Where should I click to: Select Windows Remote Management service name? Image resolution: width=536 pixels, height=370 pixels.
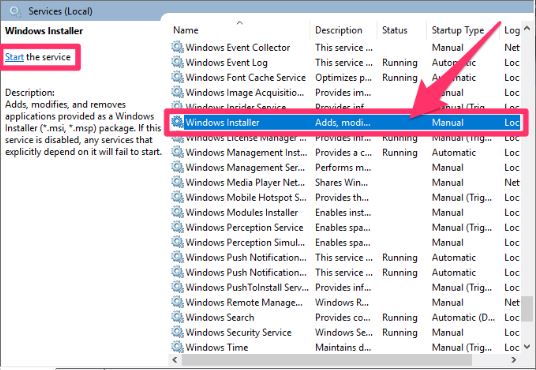pyautogui.click(x=244, y=303)
